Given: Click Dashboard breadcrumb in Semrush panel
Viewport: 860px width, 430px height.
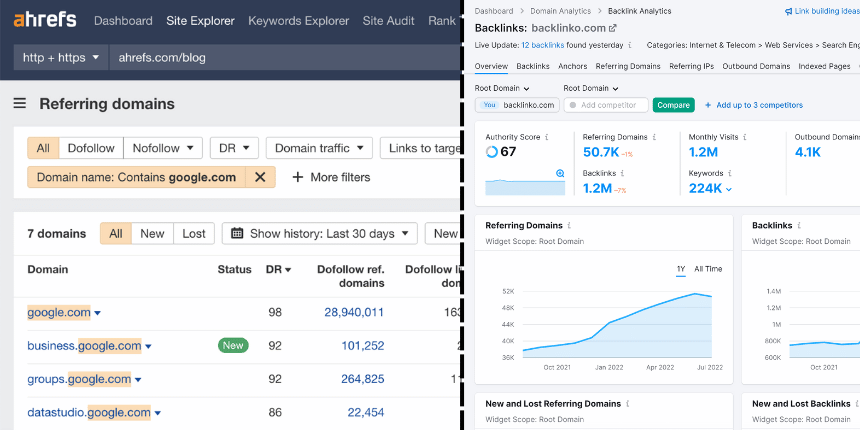Looking at the screenshot, I should coord(494,11).
